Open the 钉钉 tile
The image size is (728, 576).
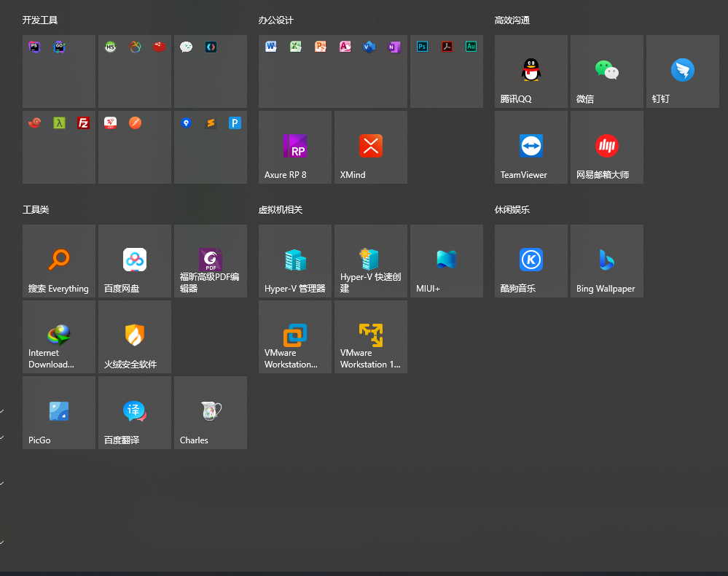(x=683, y=71)
